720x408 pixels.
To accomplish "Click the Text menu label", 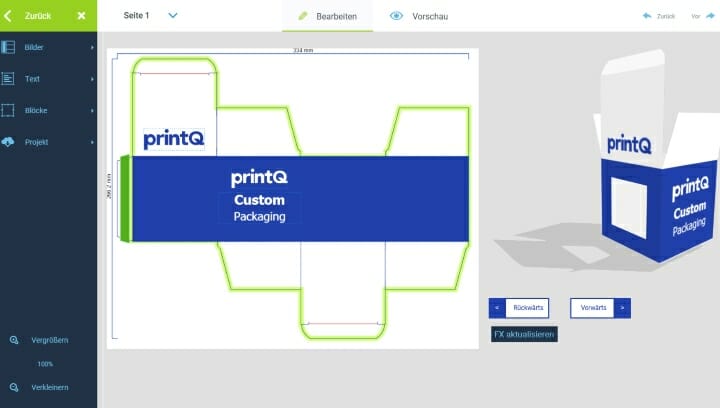I will [x=32, y=79].
